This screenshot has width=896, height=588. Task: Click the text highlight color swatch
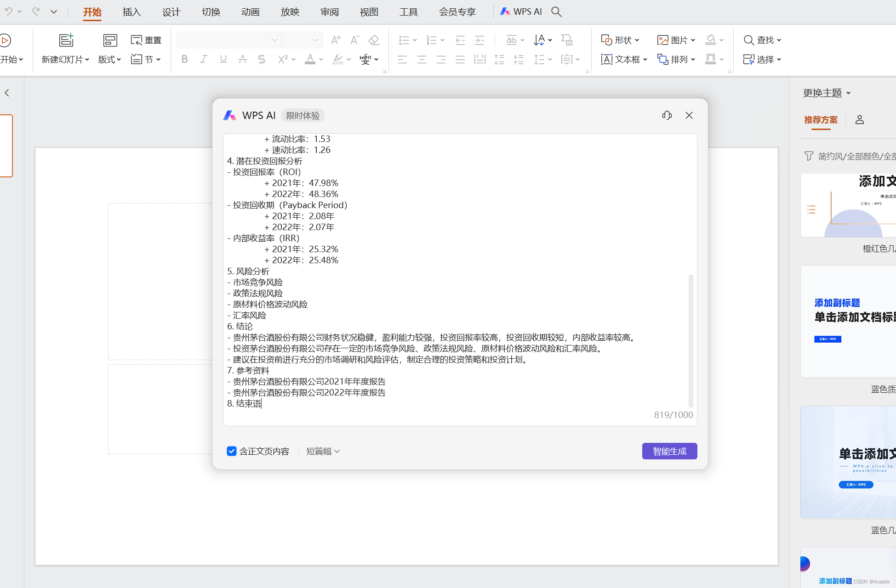337,59
